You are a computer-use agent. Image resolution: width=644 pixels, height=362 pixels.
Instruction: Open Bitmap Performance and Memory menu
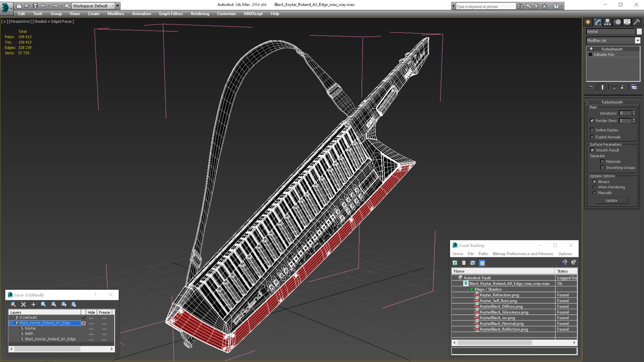click(x=523, y=254)
